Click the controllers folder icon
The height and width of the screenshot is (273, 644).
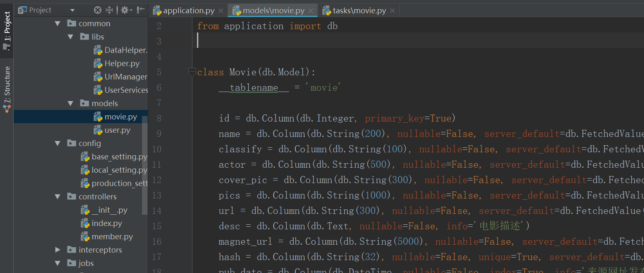pos(72,196)
